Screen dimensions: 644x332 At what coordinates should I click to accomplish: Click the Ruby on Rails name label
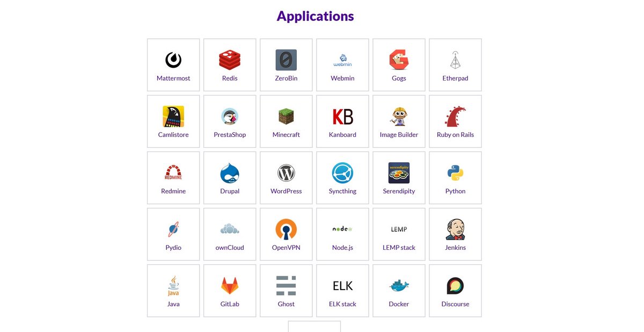click(455, 135)
